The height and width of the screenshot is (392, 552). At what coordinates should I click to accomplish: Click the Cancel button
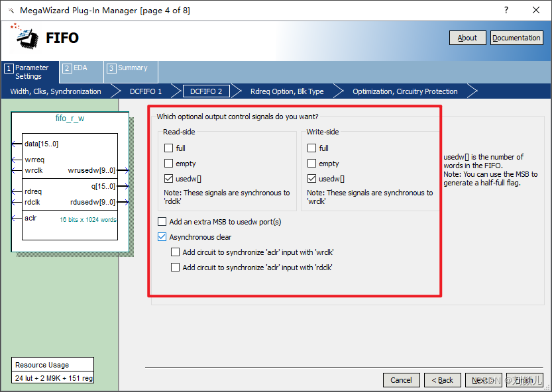pyautogui.click(x=402, y=380)
